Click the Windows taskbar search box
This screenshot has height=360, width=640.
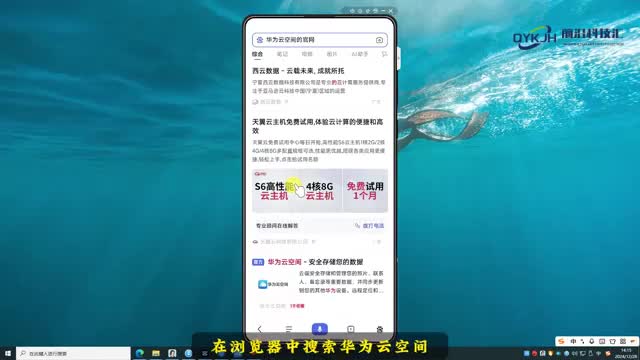pos(73,353)
